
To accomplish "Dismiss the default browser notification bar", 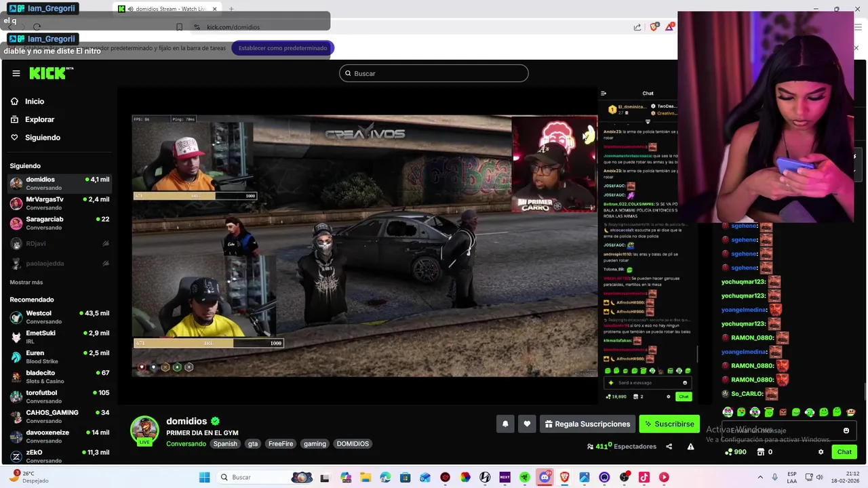I will tap(856, 48).
